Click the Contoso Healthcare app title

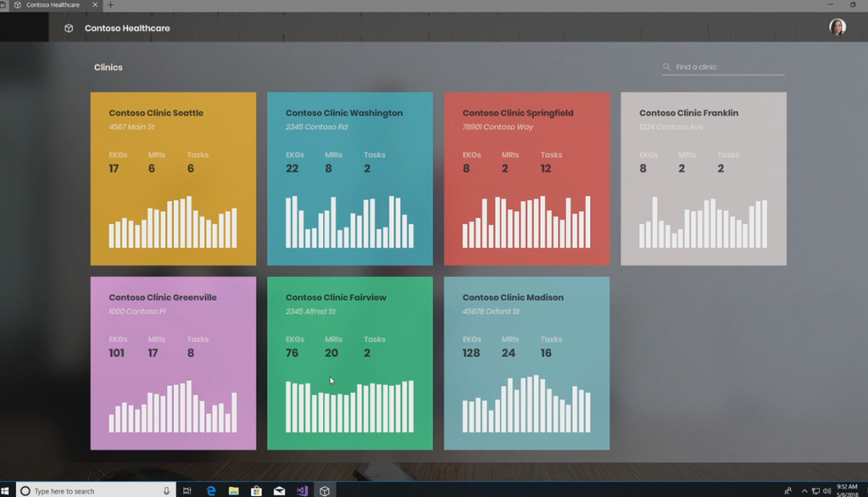coord(127,28)
